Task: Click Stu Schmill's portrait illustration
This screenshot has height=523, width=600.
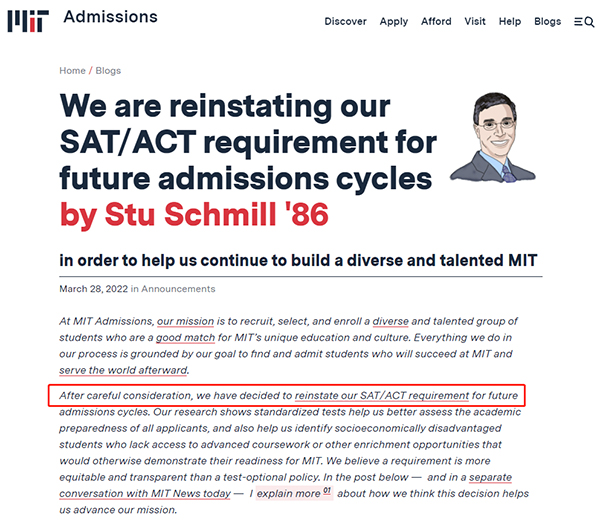Action: coord(493,137)
